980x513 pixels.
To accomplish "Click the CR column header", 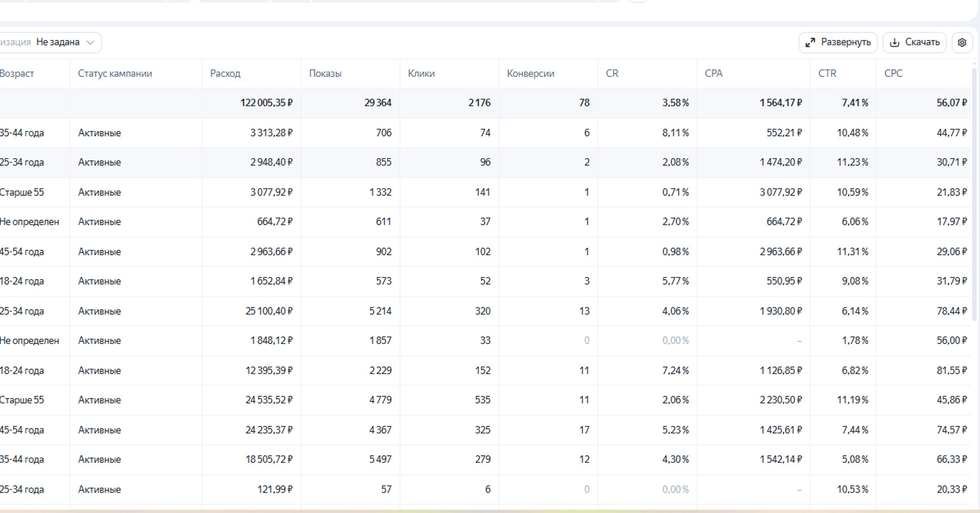I will click(x=612, y=74).
